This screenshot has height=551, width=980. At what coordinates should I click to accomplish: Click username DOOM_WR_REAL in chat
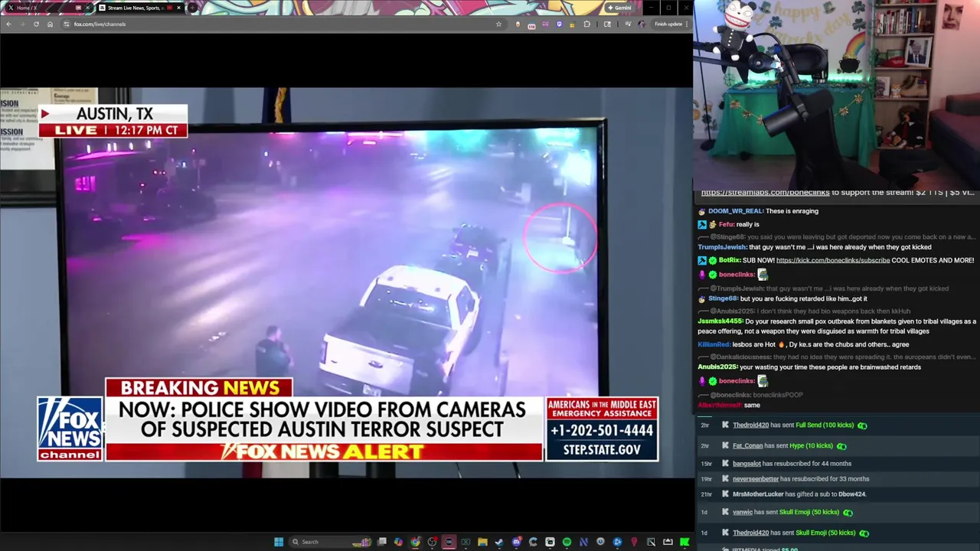click(736, 211)
